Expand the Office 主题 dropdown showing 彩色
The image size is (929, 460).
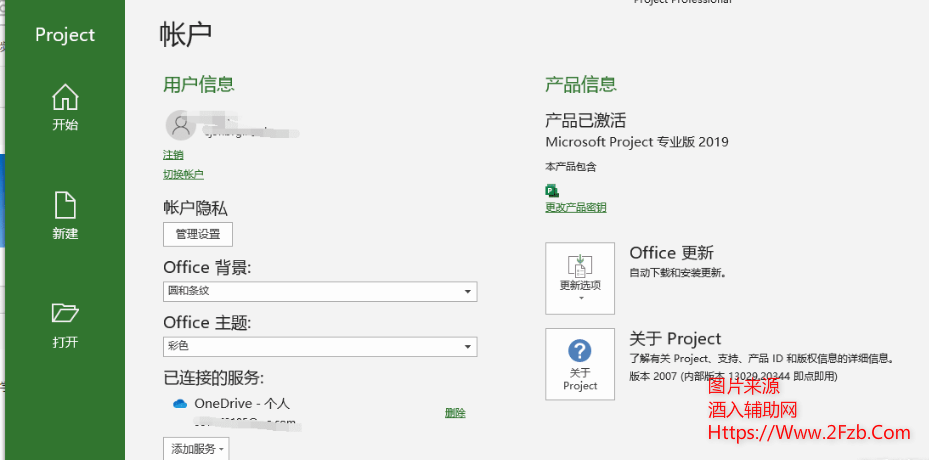click(x=320, y=347)
